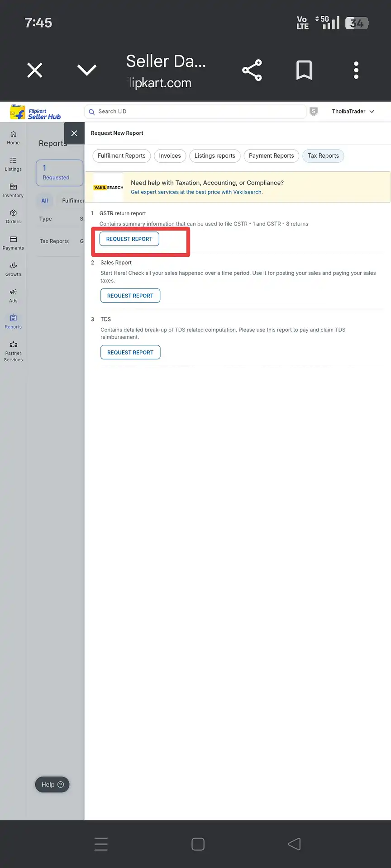Select the All filter tab behind panel

point(44,201)
